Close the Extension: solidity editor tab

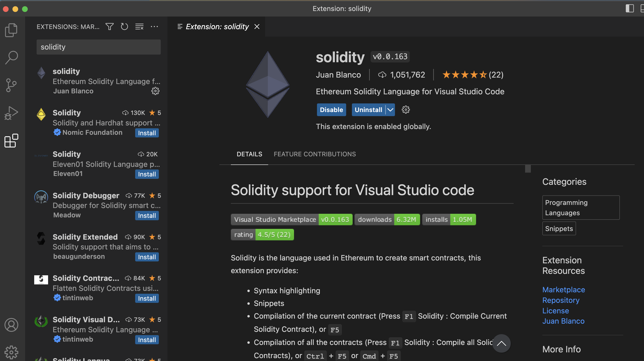click(257, 27)
